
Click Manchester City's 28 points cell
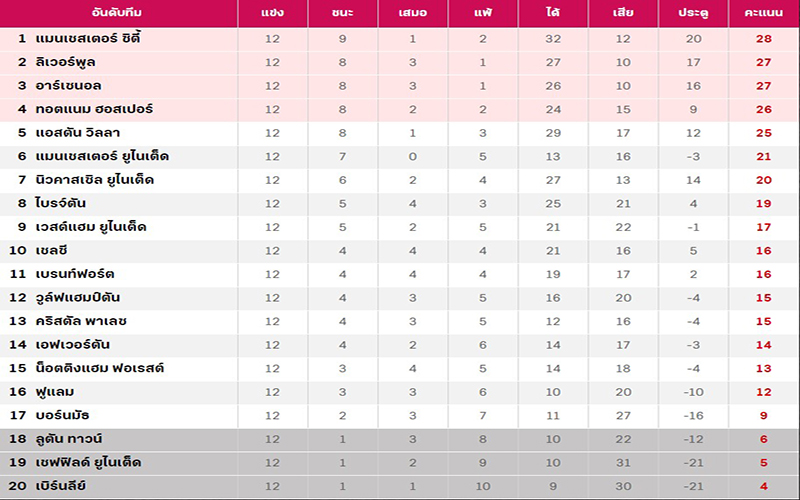click(763, 38)
